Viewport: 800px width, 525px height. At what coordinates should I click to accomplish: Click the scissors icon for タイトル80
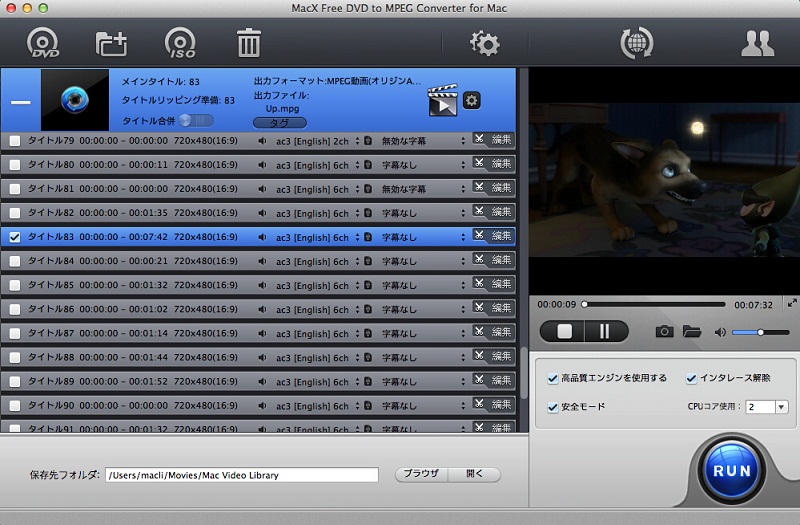tap(479, 163)
